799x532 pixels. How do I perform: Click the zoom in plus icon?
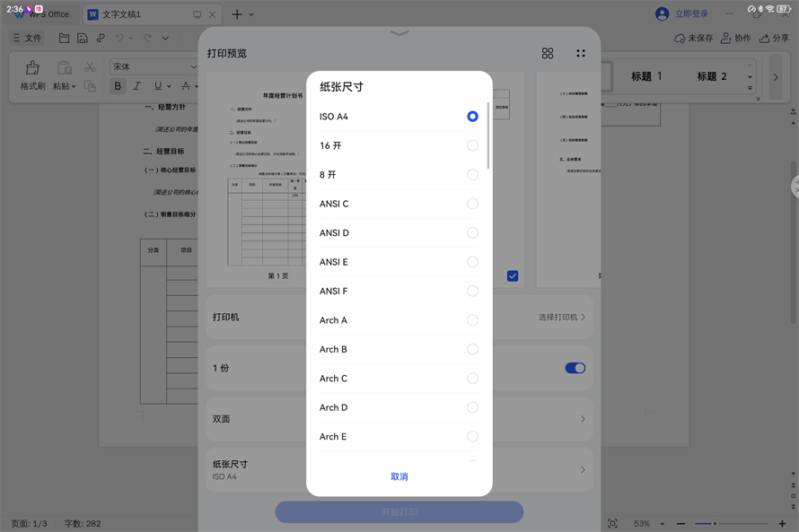coord(782,523)
